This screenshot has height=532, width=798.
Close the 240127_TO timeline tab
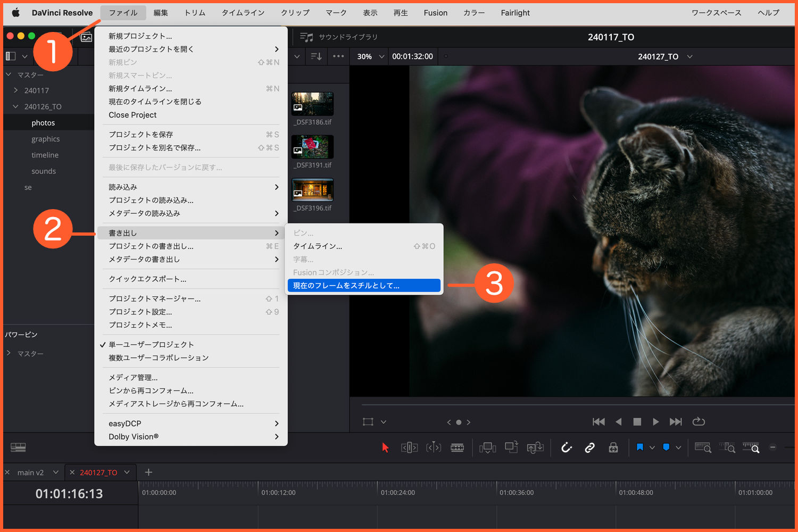point(72,472)
